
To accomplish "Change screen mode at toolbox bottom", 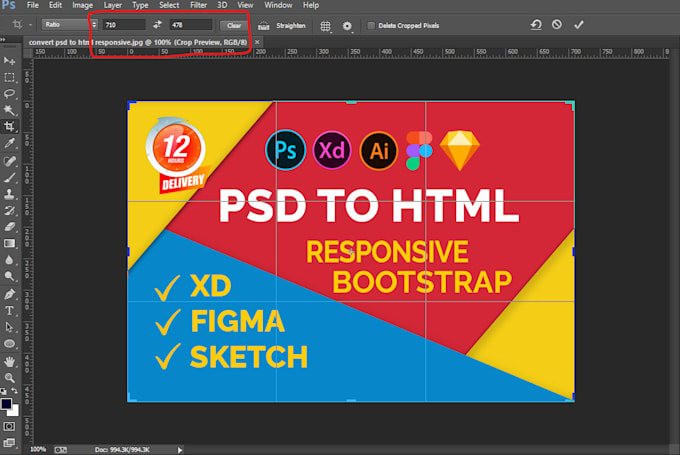I will click(9, 443).
